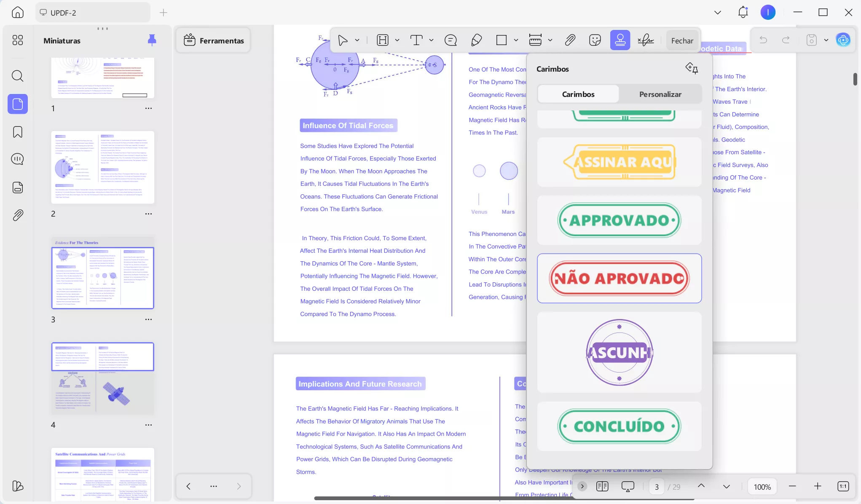Select the Text editing tool
Viewport: 861px width, 504px height.
pyautogui.click(x=416, y=40)
